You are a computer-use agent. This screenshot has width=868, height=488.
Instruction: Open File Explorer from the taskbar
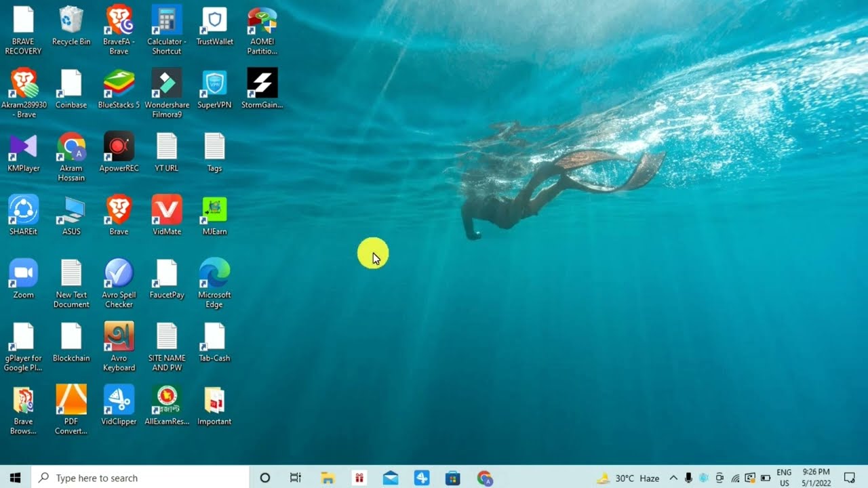tap(328, 478)
